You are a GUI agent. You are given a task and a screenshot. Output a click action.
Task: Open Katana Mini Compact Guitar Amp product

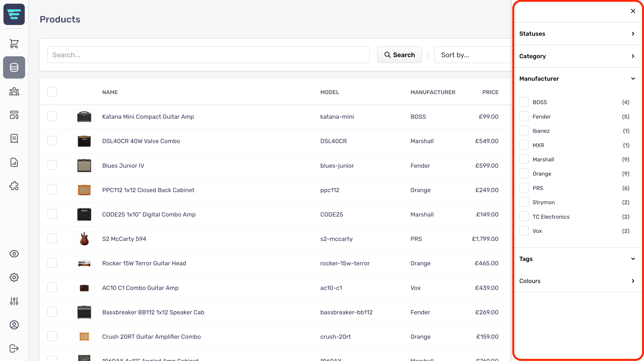148,117
